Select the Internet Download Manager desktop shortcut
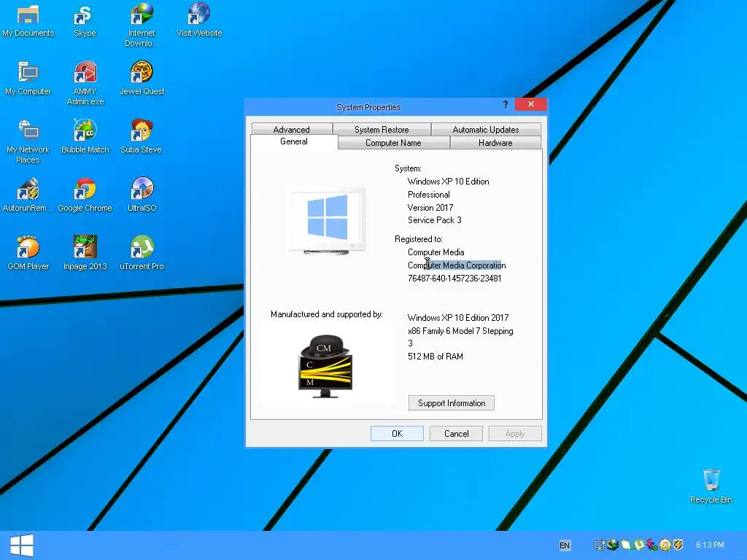This screenshot has height=560, width=747. coord(142,26)
